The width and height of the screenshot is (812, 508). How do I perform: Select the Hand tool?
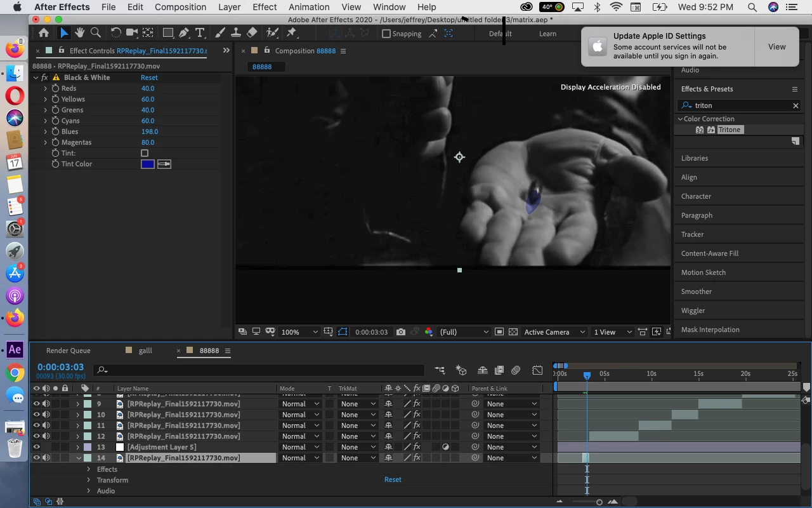pos(79,33)
